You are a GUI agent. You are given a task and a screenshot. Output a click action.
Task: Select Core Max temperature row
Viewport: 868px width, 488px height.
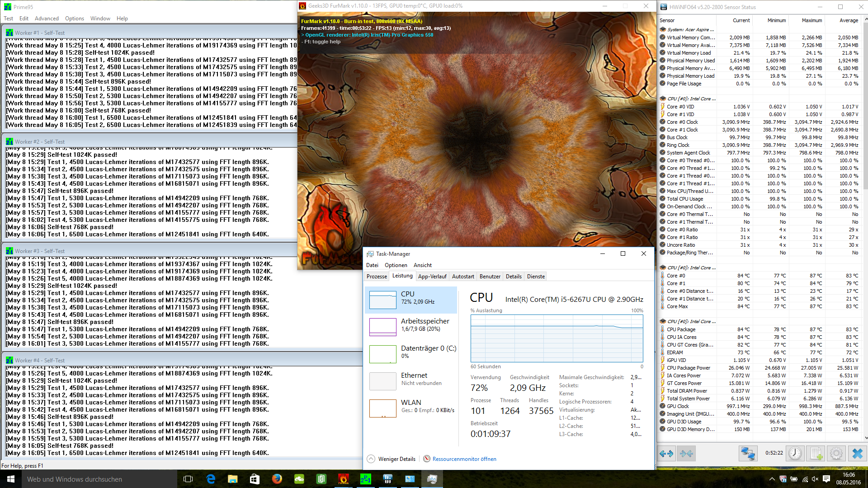pos(759,306)
